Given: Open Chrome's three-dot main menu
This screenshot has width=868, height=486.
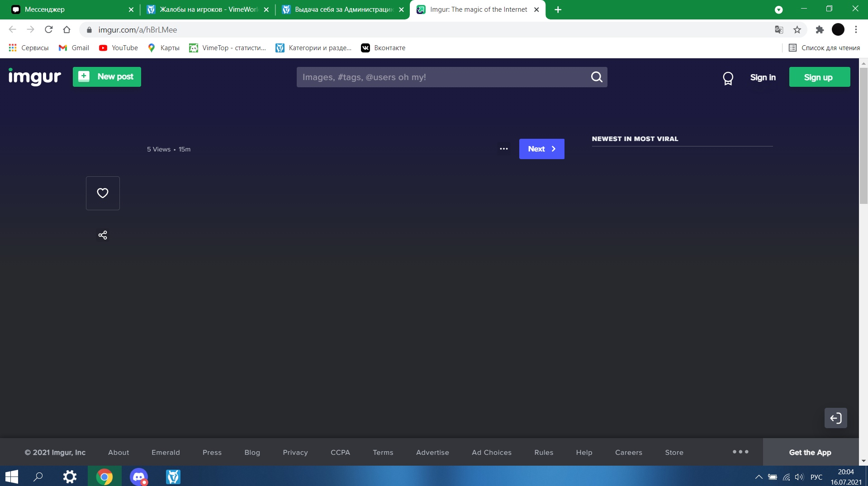Looking at the screenshot, I should pyautogui.click(x=856, y=30).
